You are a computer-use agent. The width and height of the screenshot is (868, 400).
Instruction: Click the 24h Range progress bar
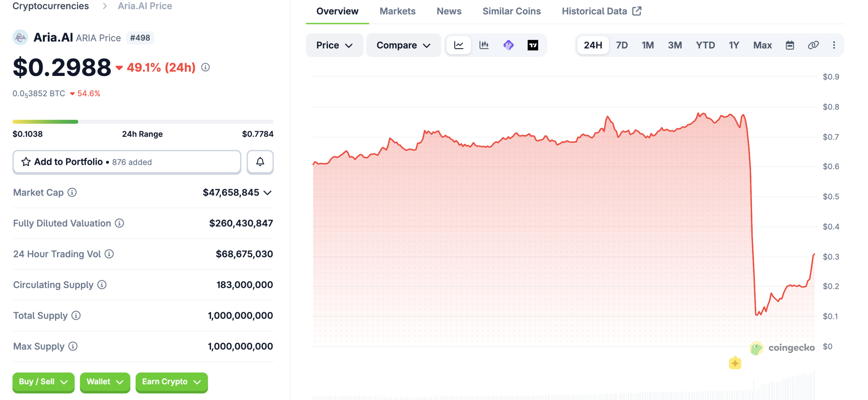pyautogui.click(x=143, y=122)
